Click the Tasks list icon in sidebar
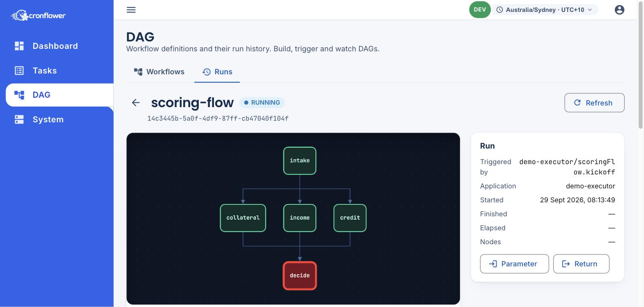644x307 pixels. (x=19, y=71)
